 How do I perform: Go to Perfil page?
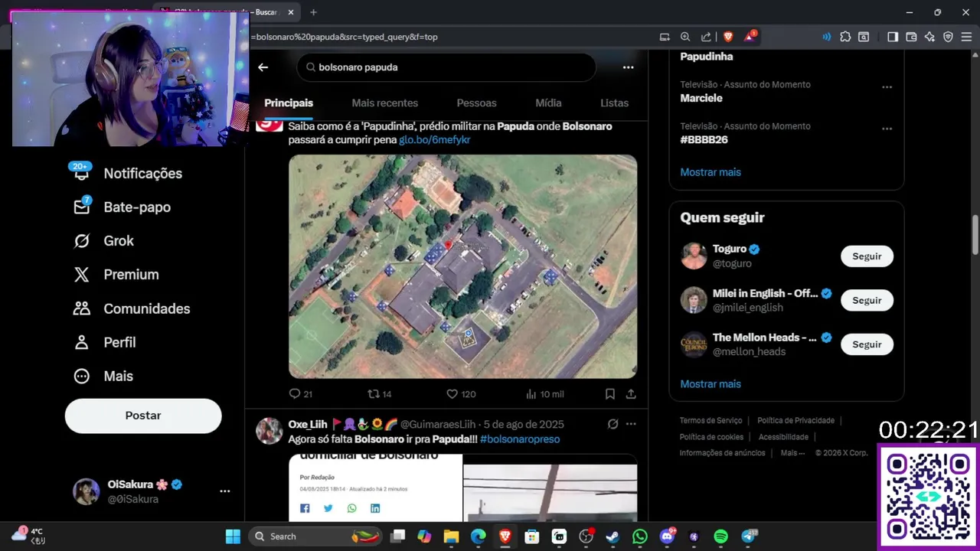pos(105,342)
